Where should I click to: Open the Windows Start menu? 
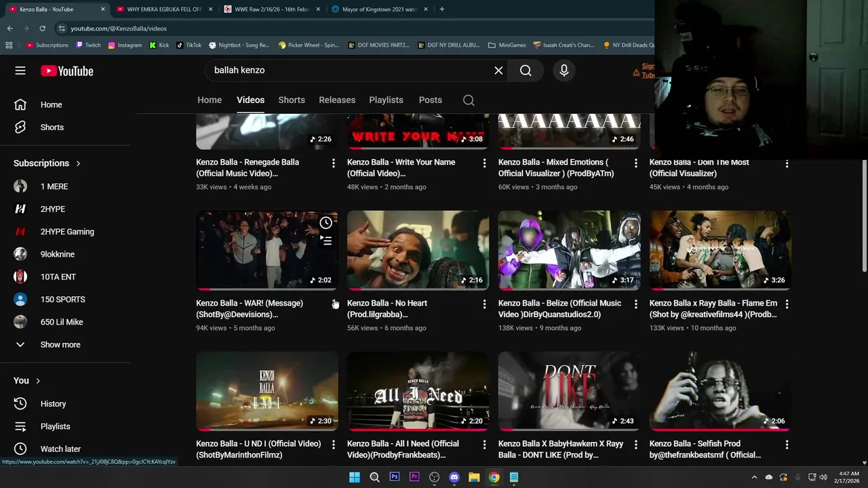(355, 477)
